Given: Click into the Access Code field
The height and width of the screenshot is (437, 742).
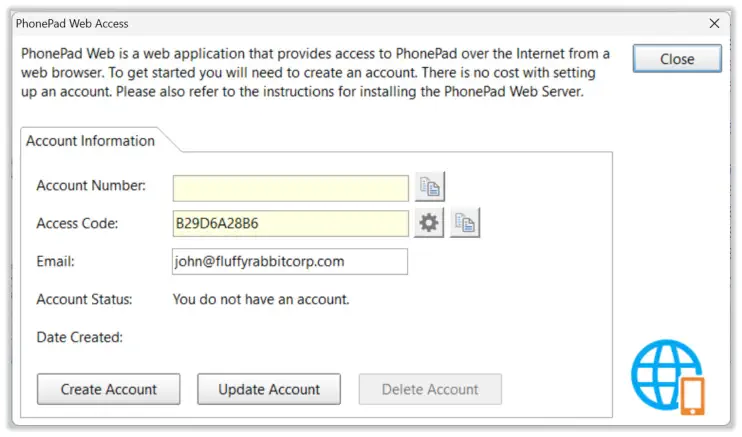Looking at the screenshot, I should [291, 223].
